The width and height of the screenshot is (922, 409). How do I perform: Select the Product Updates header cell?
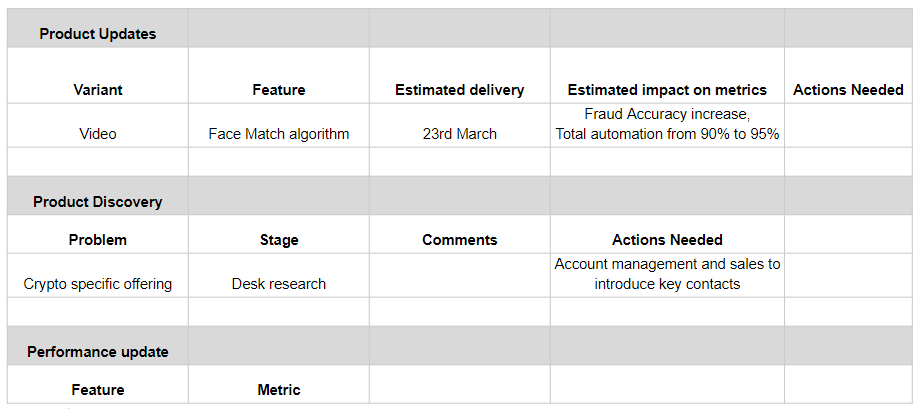tap(98, 34)
